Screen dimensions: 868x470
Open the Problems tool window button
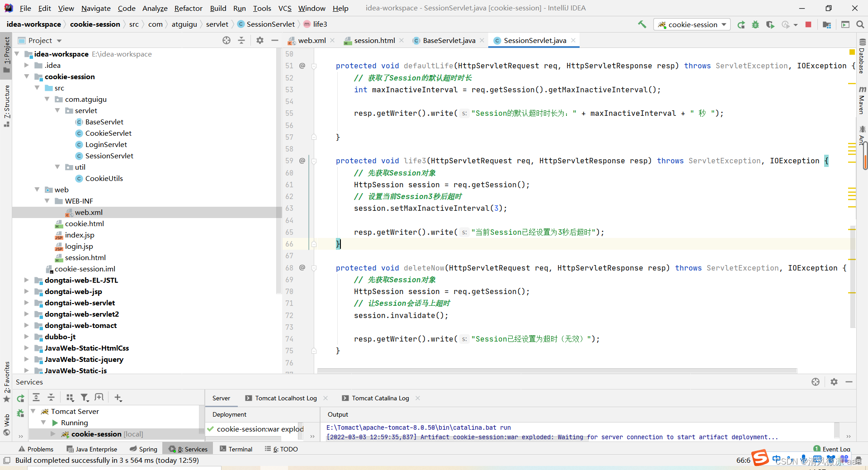pos(36,449)
